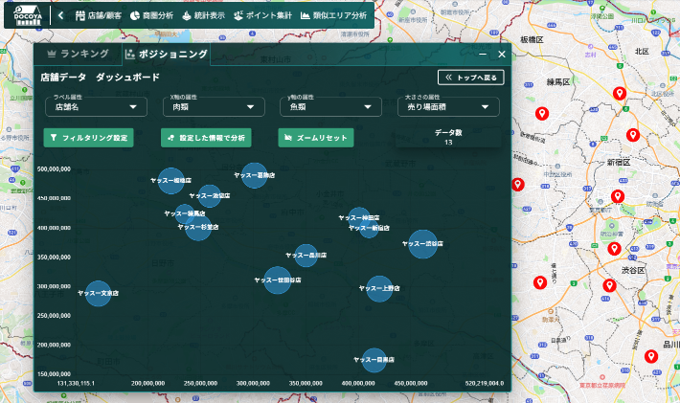This screenshot has height=403, width=680.
Task: Click the トップへ戻る button
Action: (471, 77)
